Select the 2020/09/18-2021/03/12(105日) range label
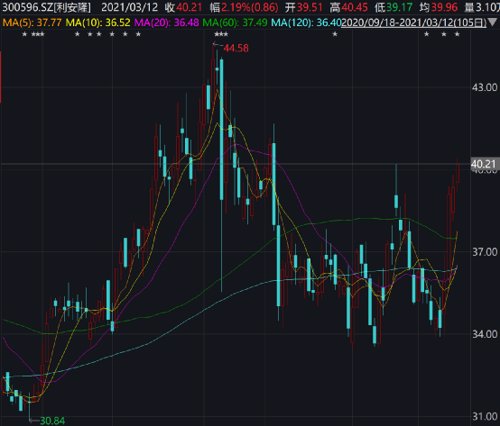500x426 pixels. pos(414,23)
